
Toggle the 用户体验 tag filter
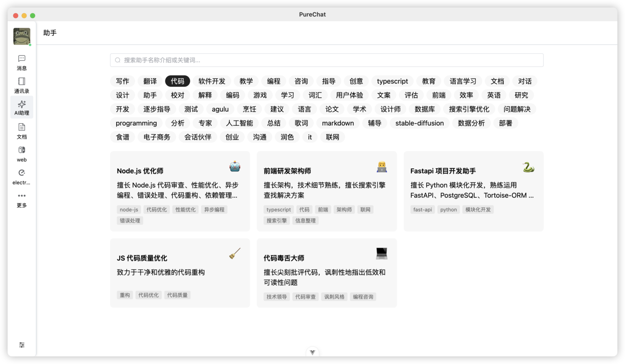coord(350,95)
